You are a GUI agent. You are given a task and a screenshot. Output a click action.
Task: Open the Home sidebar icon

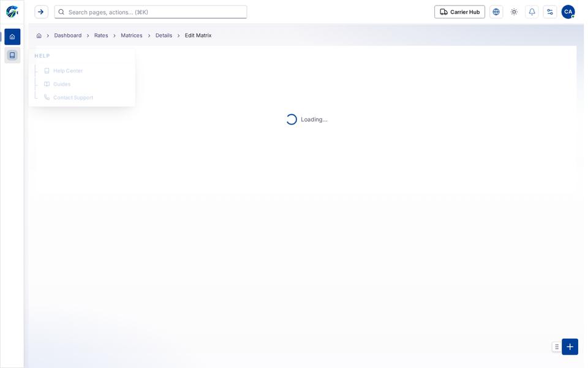(12, 37)
